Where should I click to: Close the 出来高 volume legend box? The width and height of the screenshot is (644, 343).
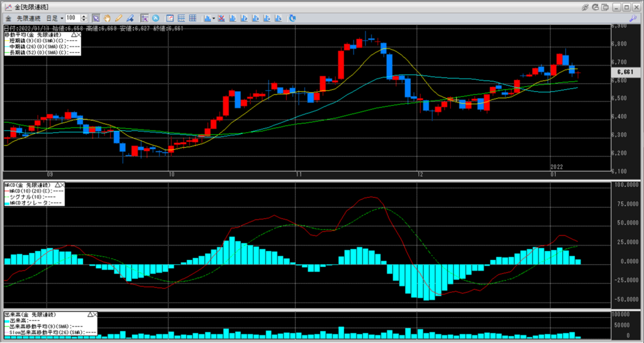pyautogui.click(x=96, y=313)
